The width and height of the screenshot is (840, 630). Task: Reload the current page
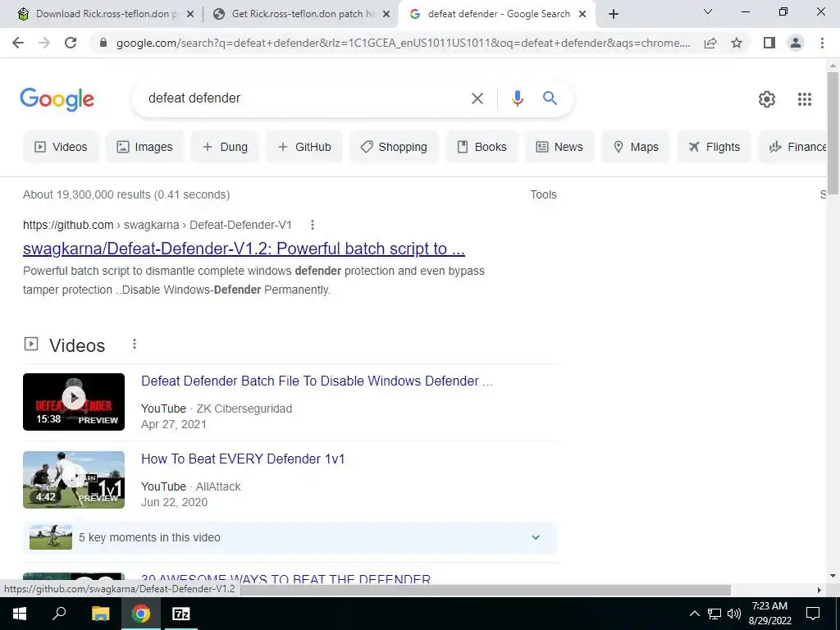[71, 43]
